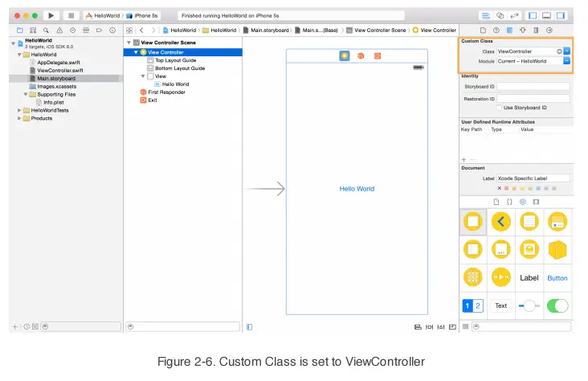
Task: Open the test navigator icon
Action: point(73,31)
